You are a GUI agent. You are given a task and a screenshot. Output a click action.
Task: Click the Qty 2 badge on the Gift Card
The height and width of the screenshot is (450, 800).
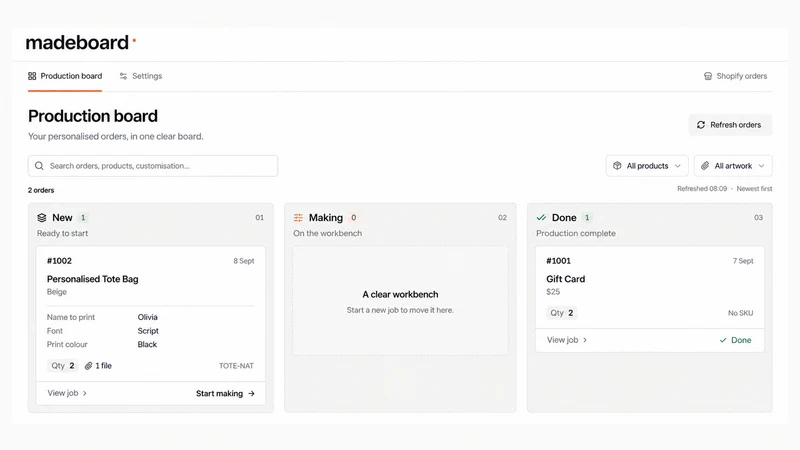tap(562, 313)
